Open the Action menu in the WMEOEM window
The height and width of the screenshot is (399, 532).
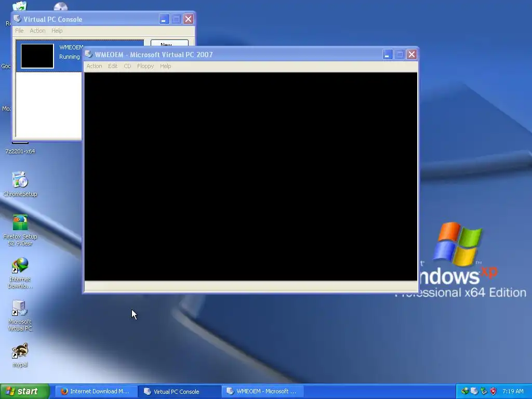94,66
